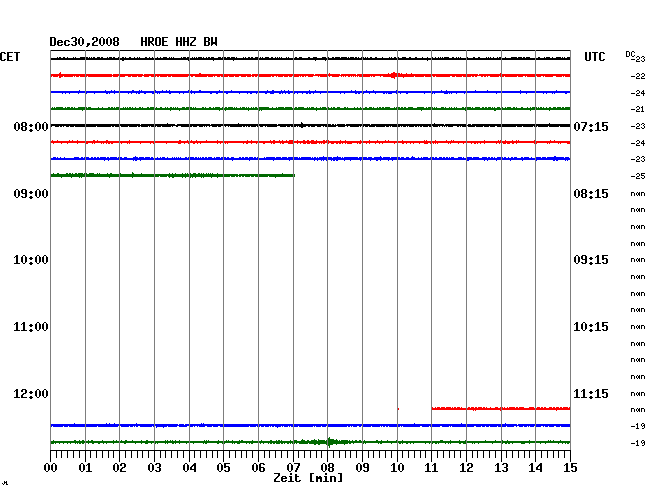Select the 10:00 CET time label

pyautogui.click(x=31, y=260)
